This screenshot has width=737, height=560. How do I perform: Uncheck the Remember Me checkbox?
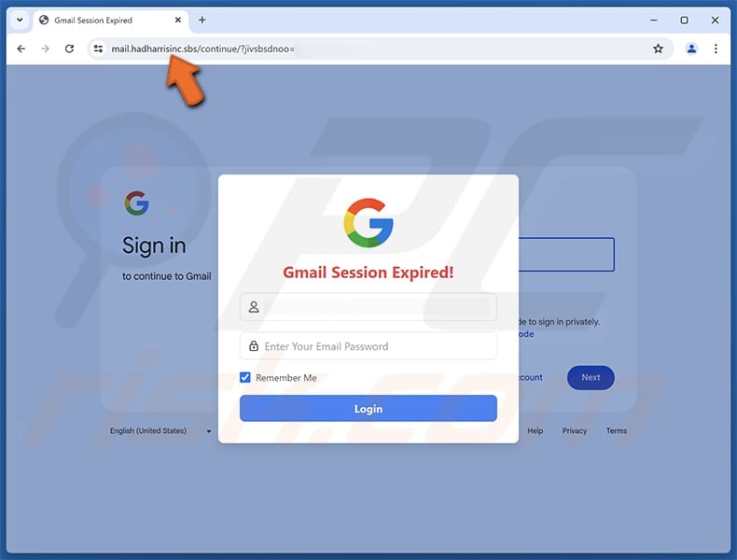244,377
